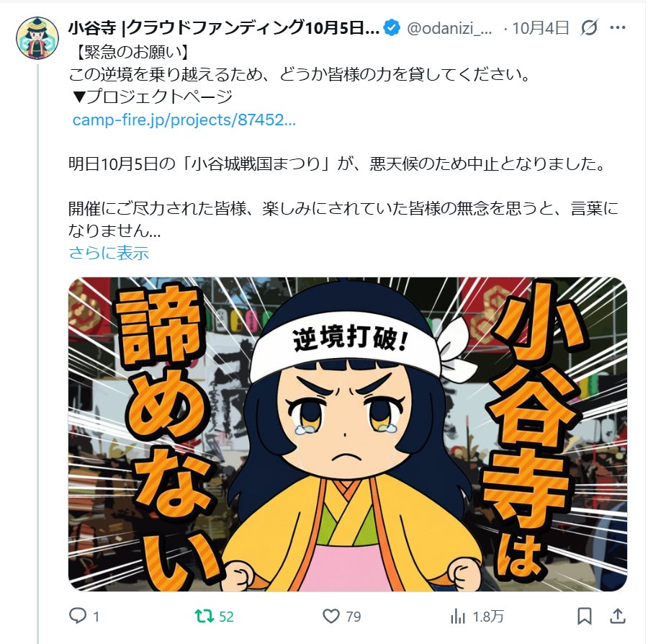
Task: Expand post text with さらに表示
Action: (x=109, y=253)
